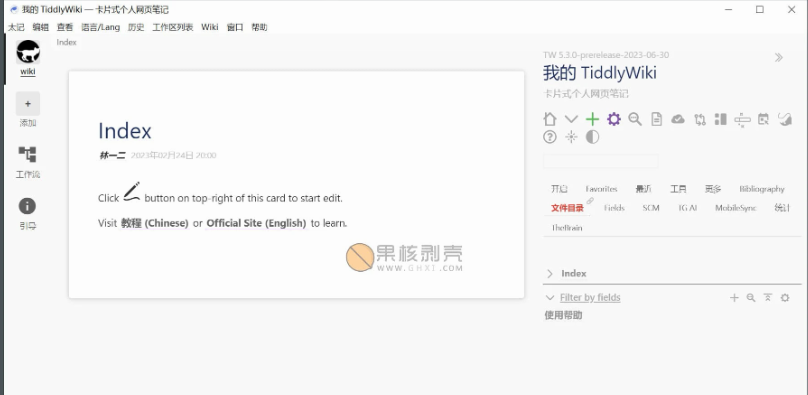Click the last icon in first toolbar row
808x395 pixels.
coord(785,119)
